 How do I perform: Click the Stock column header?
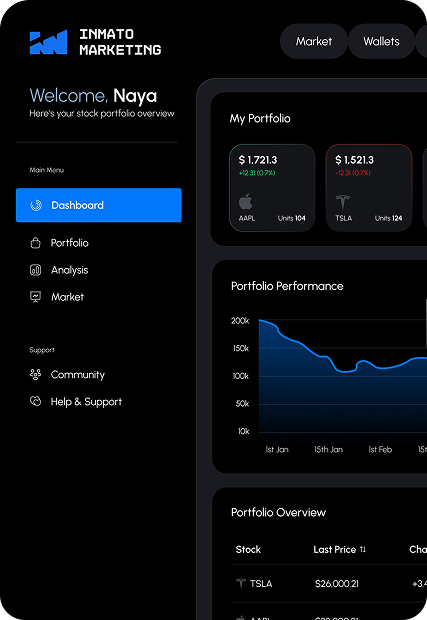(x=248, y=549)
